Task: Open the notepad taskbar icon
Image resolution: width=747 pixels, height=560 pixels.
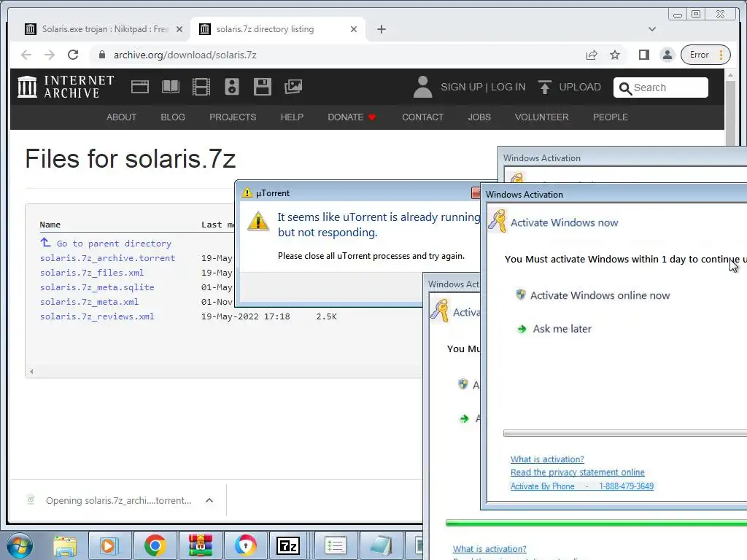Action: [x=381, y=545]
